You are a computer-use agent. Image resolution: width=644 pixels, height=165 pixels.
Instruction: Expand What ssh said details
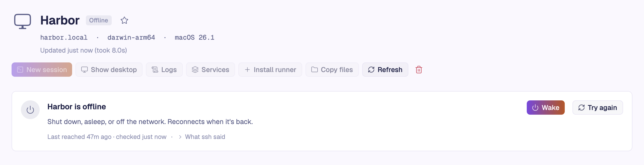click(202, 137)
